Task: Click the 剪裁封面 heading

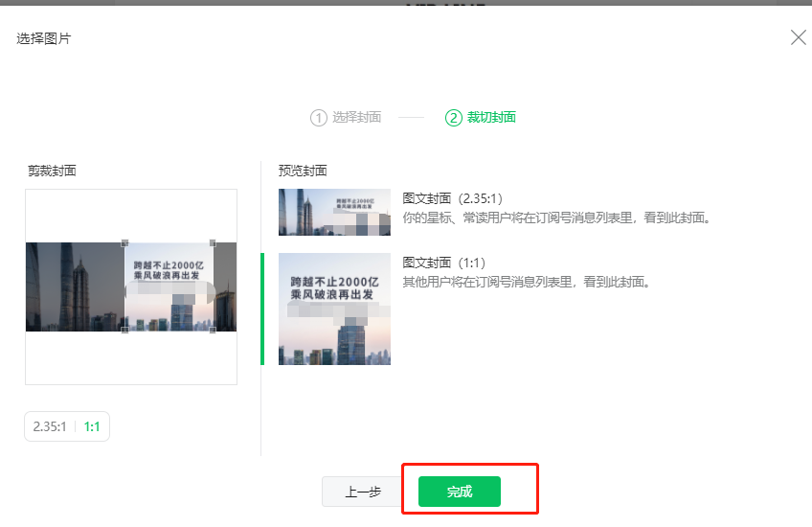Action: pos(52,171)
